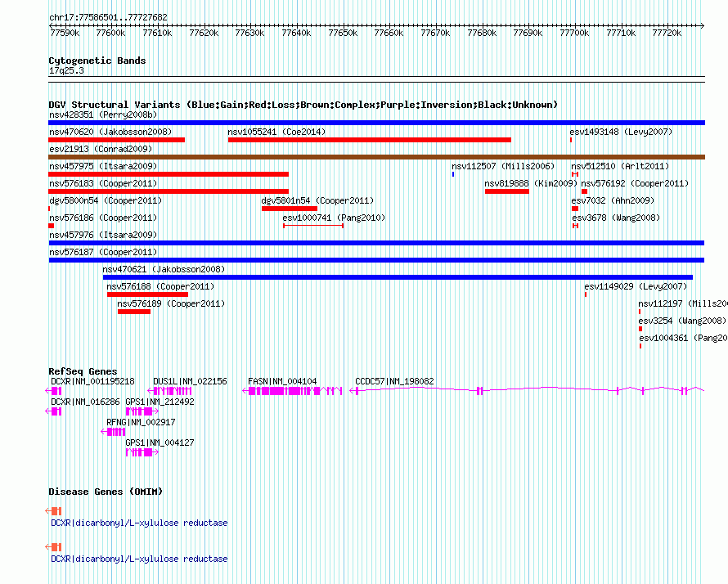Click the GPS1|NM_004127 gene glyph

pos(142,452)
